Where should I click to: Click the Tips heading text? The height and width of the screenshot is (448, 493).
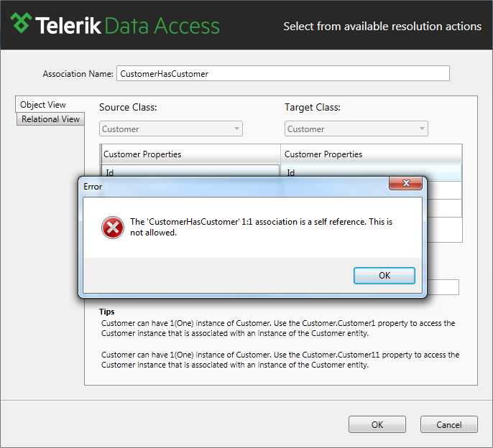[107, 312]
